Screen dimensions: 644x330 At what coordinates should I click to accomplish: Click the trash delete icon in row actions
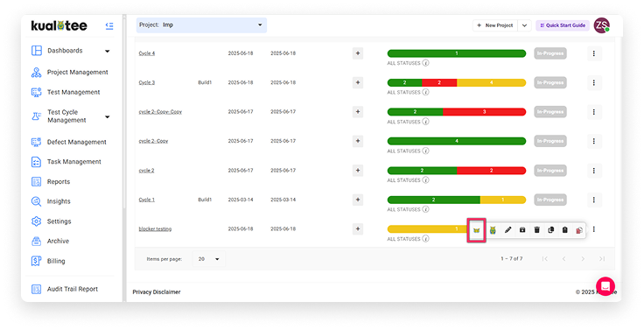click(x=536, y=230)
